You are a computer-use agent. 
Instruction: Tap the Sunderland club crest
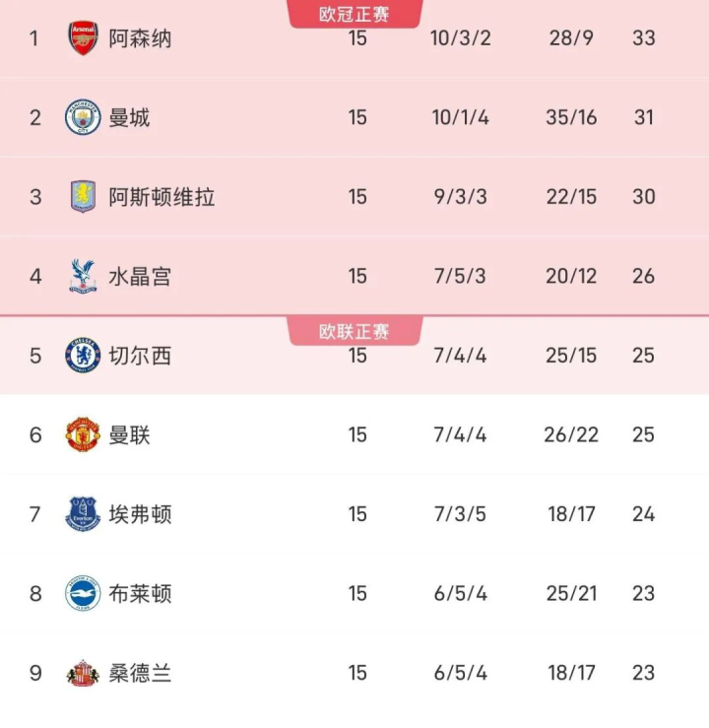83,673
